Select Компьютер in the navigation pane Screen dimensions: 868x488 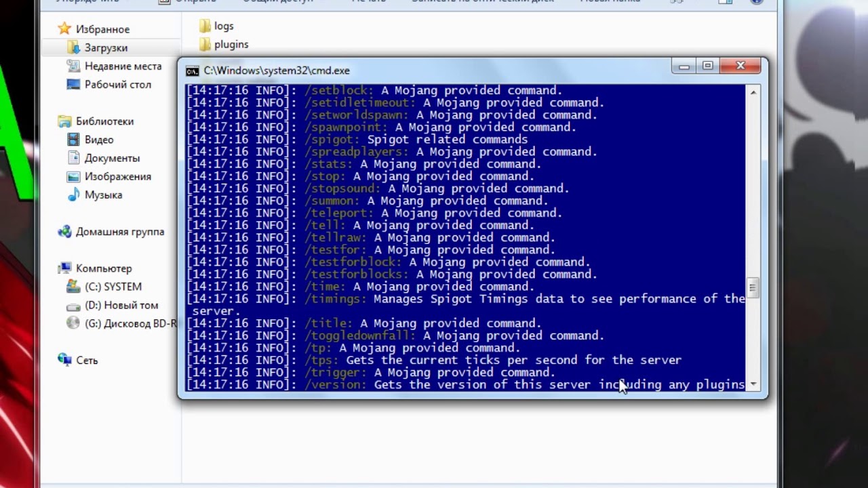(103, 268)
